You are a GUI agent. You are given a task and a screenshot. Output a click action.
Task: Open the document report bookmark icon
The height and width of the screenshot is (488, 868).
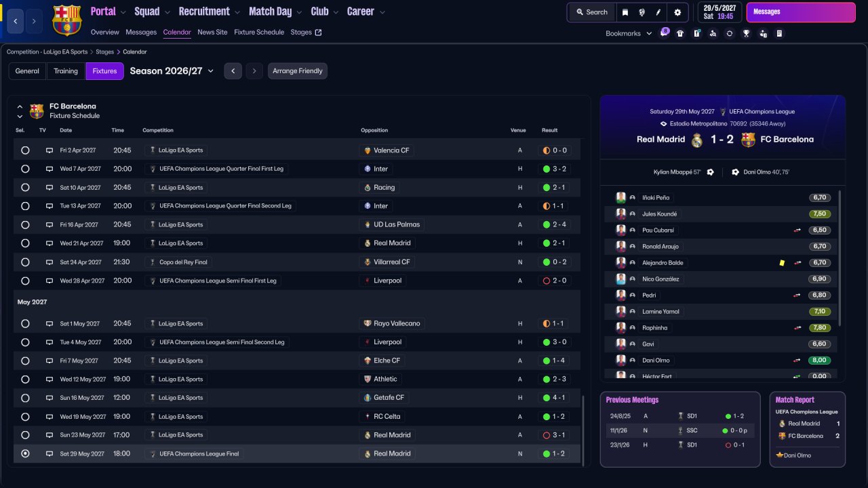[x=779, y=33]
